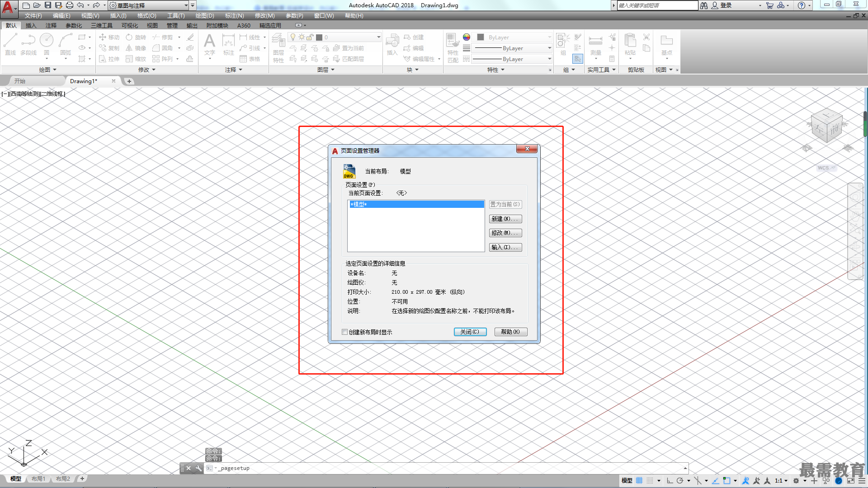This screenshot has height=488, width=868.
Task: Open the ByLayer linetype dropdown
Action: pyautogui.click(x=512, y=59)
